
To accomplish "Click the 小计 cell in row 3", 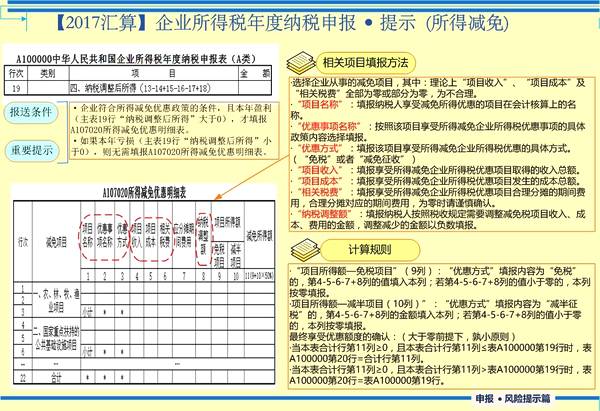I will coord(88,313).
